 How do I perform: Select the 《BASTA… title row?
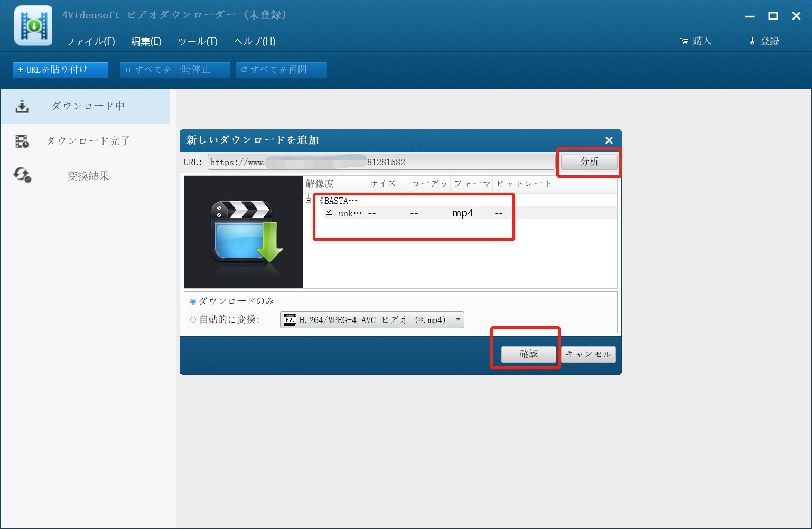pyautogui.click(x=339, y=201)
